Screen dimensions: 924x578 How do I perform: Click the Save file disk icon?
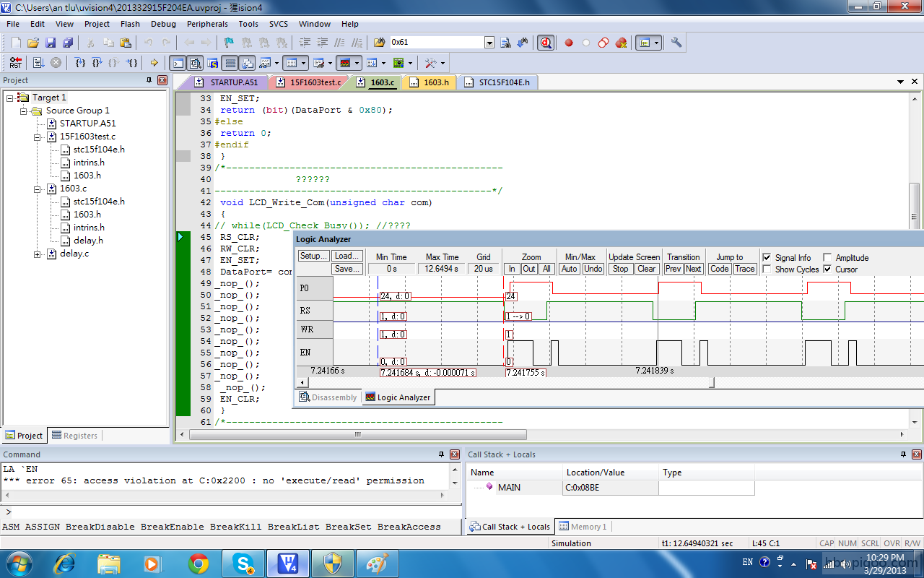51,43
